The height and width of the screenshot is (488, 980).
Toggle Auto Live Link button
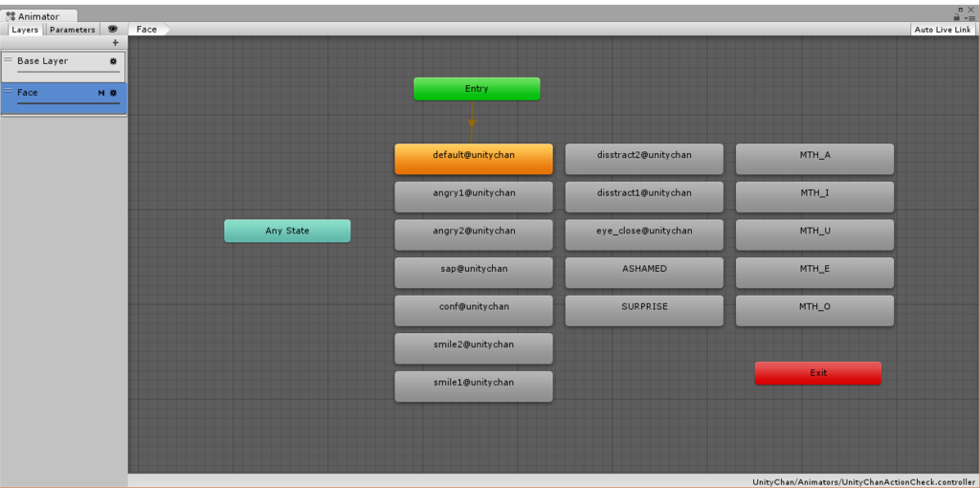coord(943,30)
